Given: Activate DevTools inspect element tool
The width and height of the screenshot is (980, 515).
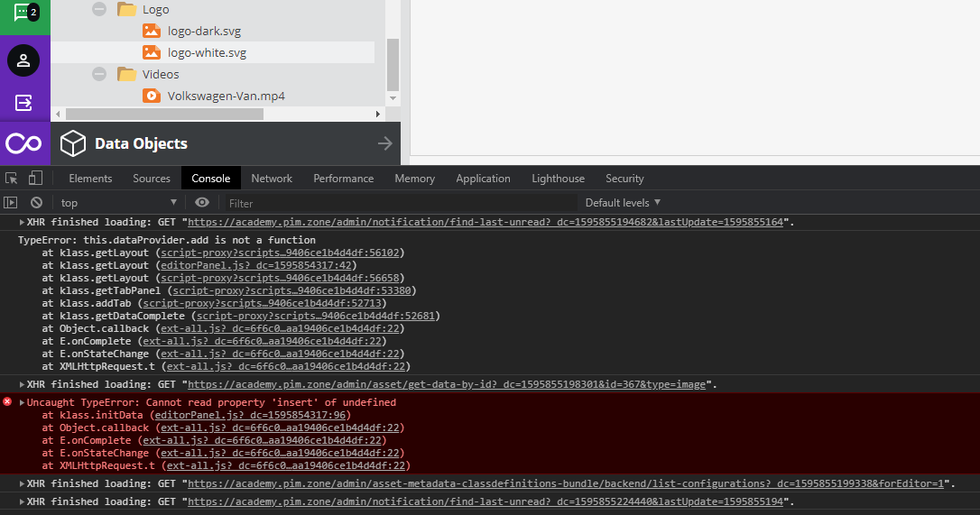Looking at the screenshot, I should [x=11, y=178].
